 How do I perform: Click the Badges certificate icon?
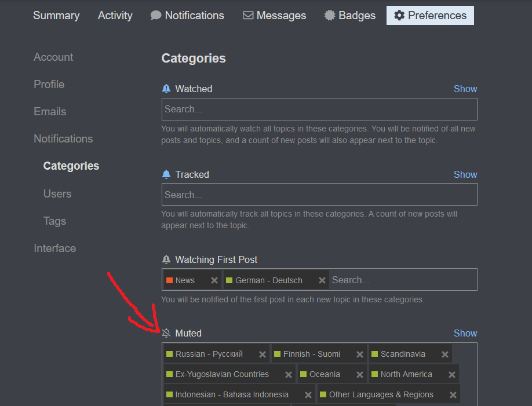[x=329, y=15]
